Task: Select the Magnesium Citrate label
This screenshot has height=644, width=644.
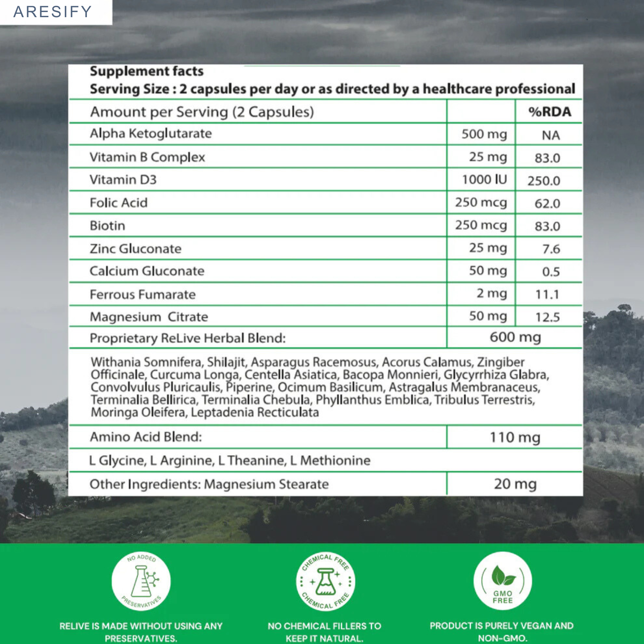Action: tap(149, 317)
